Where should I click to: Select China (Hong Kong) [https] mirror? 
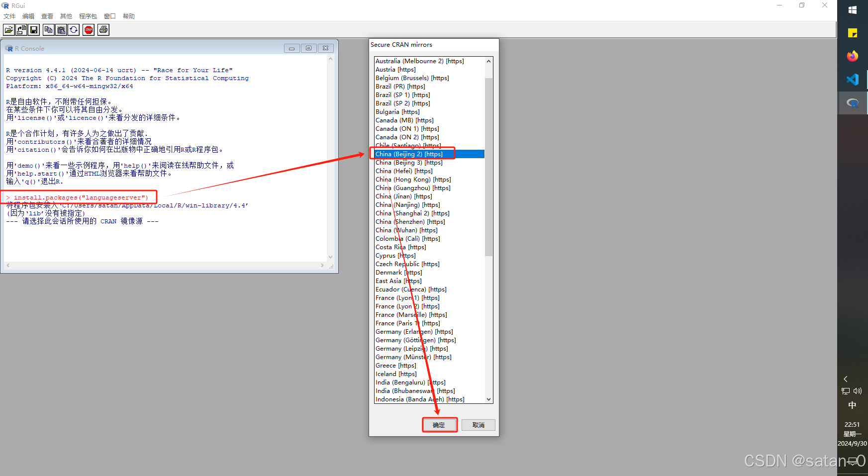[429, 180]
